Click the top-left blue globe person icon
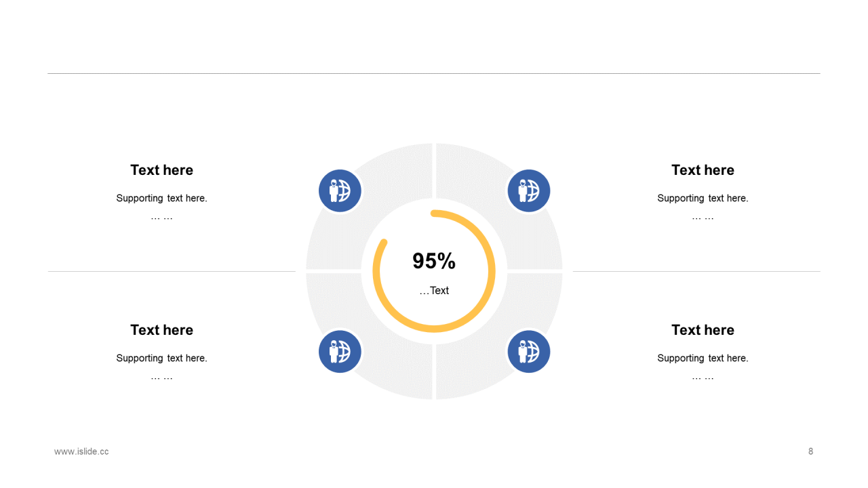 click(340, 190)
